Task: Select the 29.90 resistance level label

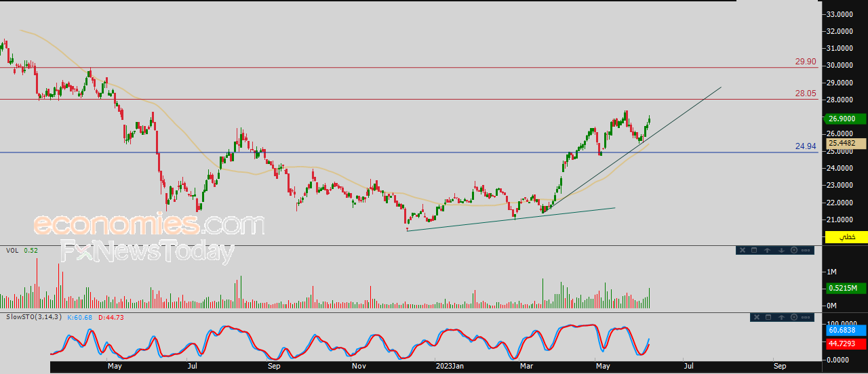Action: [x=806, y=62]
